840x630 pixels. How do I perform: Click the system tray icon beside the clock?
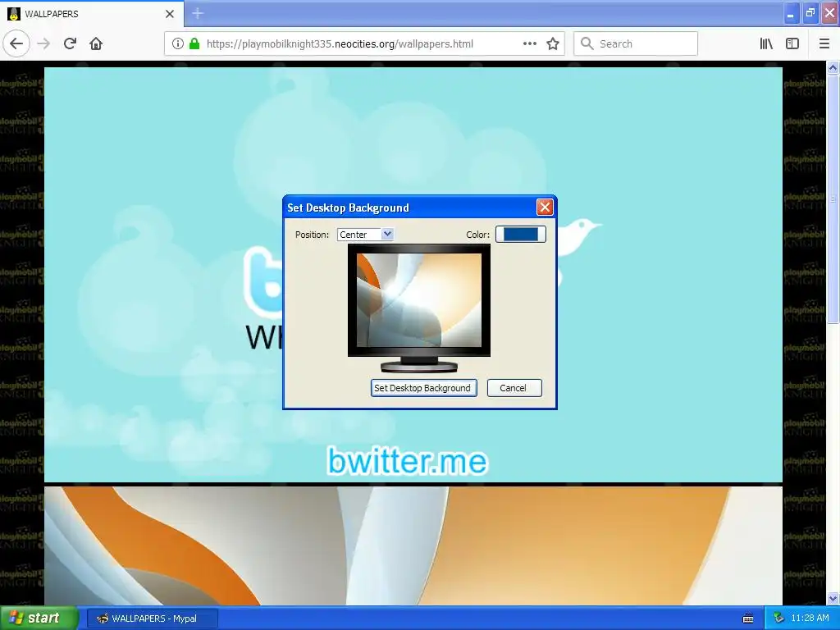779,619
